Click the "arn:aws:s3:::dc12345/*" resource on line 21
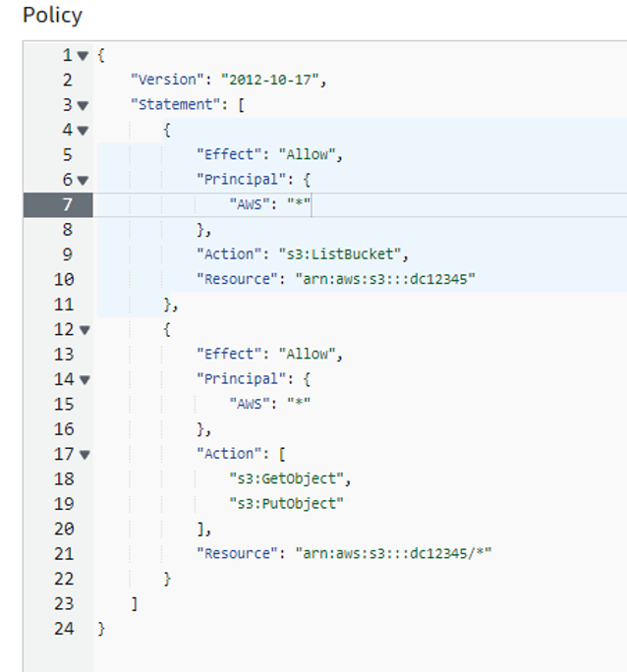Screen dimensions: 627x672 [x=393, y=553]
